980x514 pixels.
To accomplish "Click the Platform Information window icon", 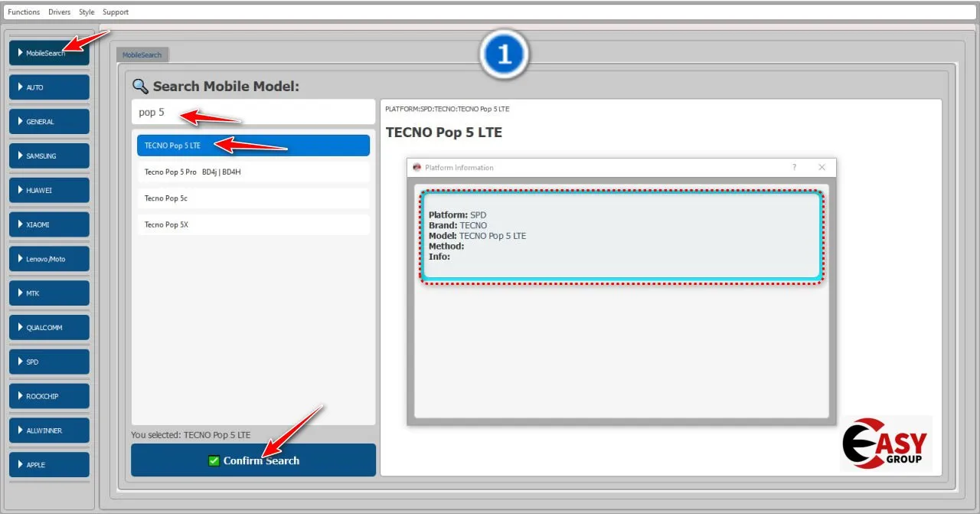I will [417, 167].
